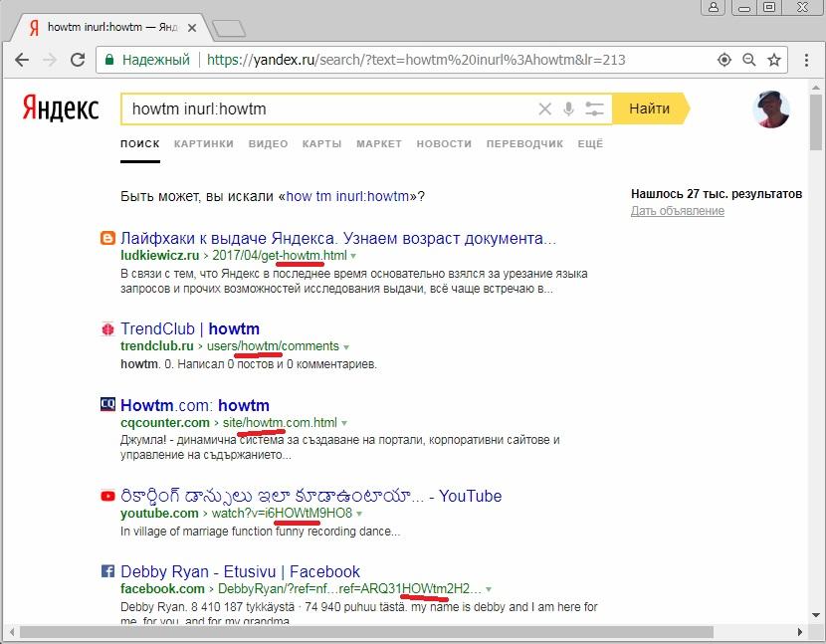Expand the dropdown arrow next to trendclub.ru URL
This screenshot has width=826, height=644.
[346, 347]
